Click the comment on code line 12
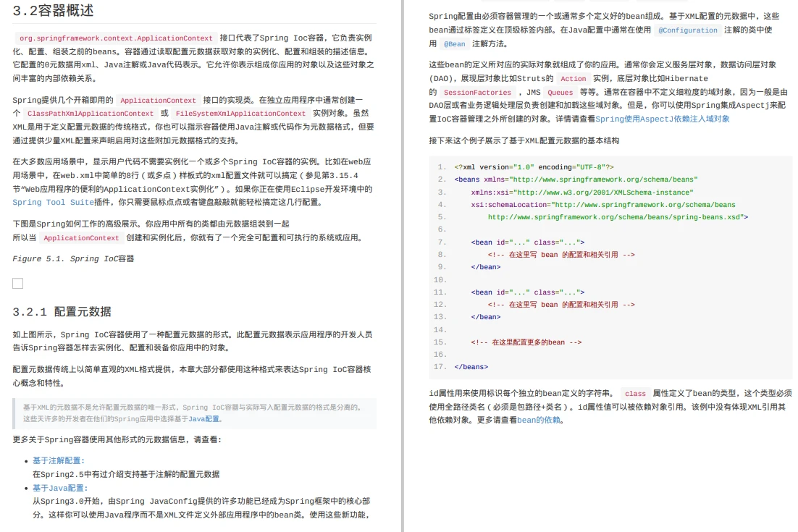Viewport: 798px width, 532px height. [x=561, y=305]
